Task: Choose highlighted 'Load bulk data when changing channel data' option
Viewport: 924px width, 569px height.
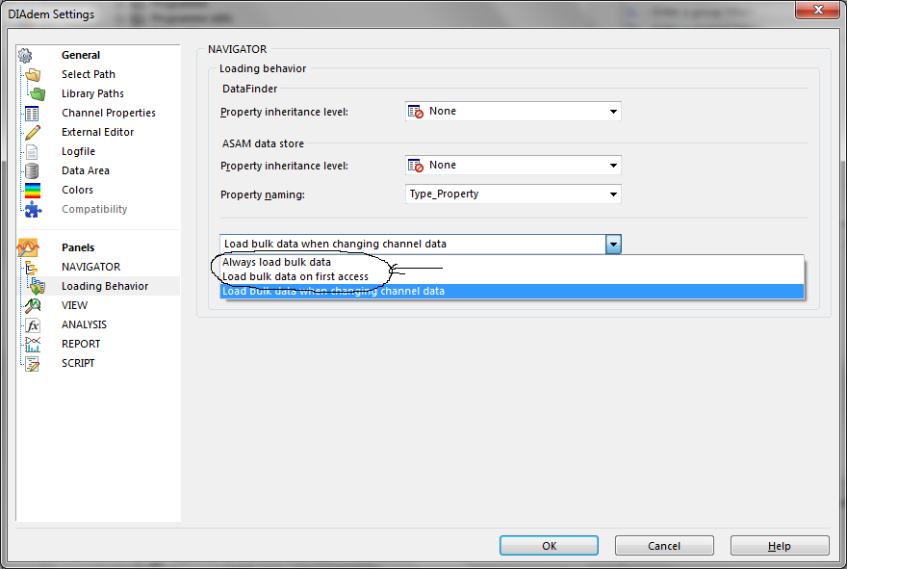Action: pos(512,292)
